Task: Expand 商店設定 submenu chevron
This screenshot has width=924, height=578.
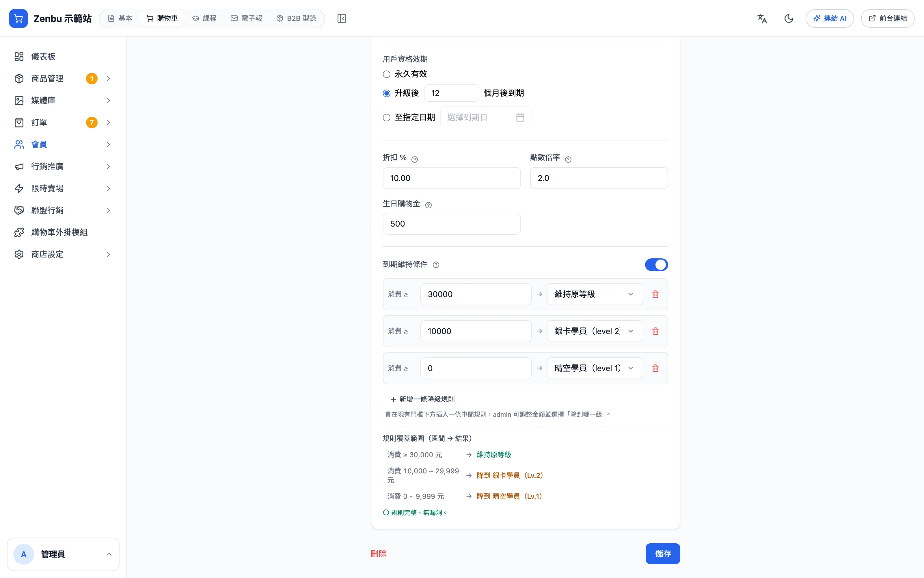Action: (109, 255)
